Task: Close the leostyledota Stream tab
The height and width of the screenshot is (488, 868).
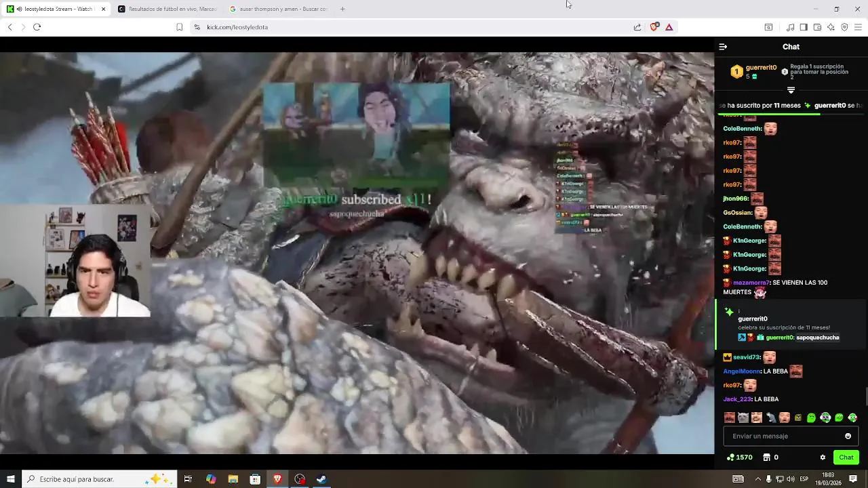Action: (103, 9)
